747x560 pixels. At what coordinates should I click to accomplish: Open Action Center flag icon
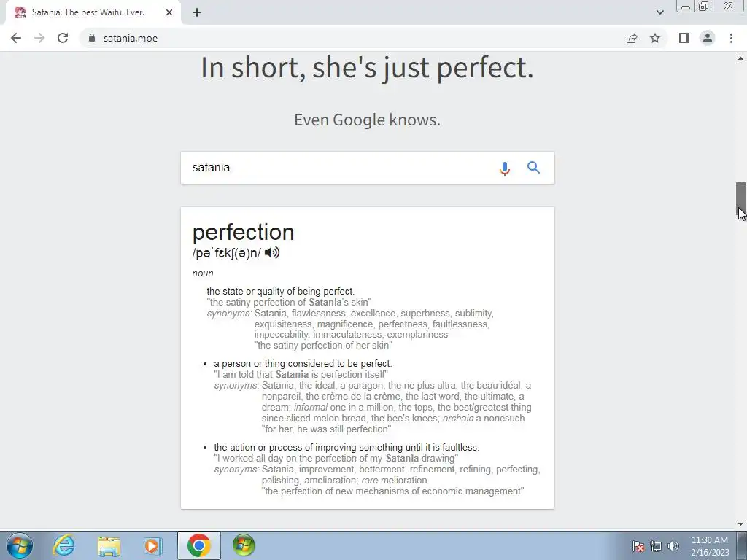pyautogui.click(x=638, y=546)
